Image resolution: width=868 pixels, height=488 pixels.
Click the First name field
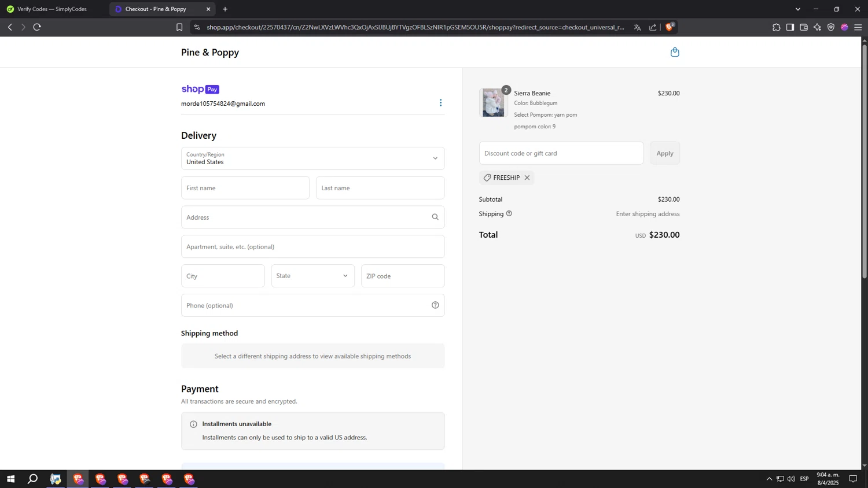tap(245, 188)
